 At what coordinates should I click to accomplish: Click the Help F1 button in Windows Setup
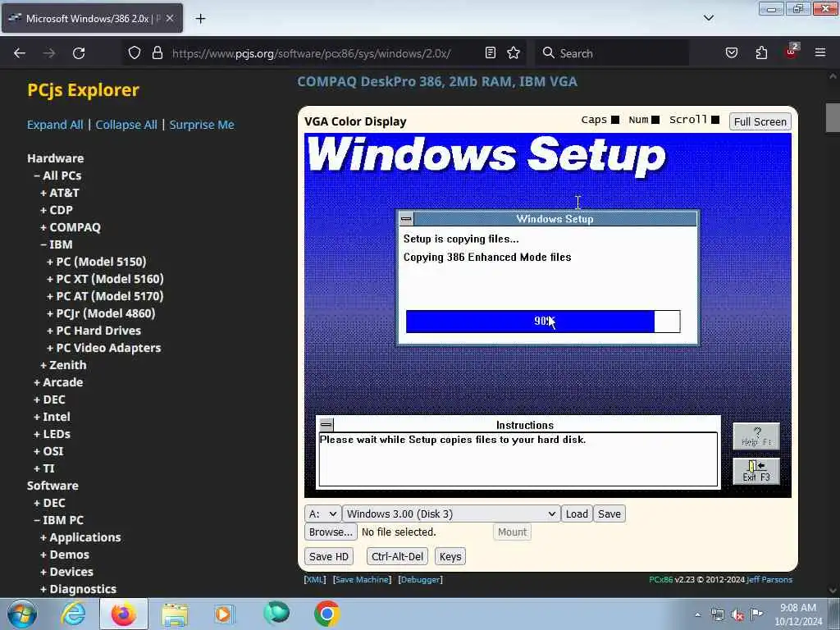pos(756,436)
